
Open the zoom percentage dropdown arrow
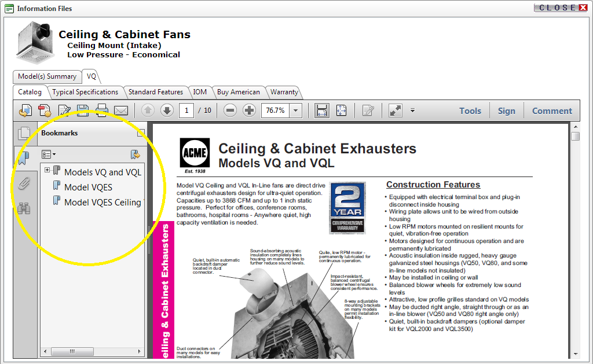[x=296, y=111]
